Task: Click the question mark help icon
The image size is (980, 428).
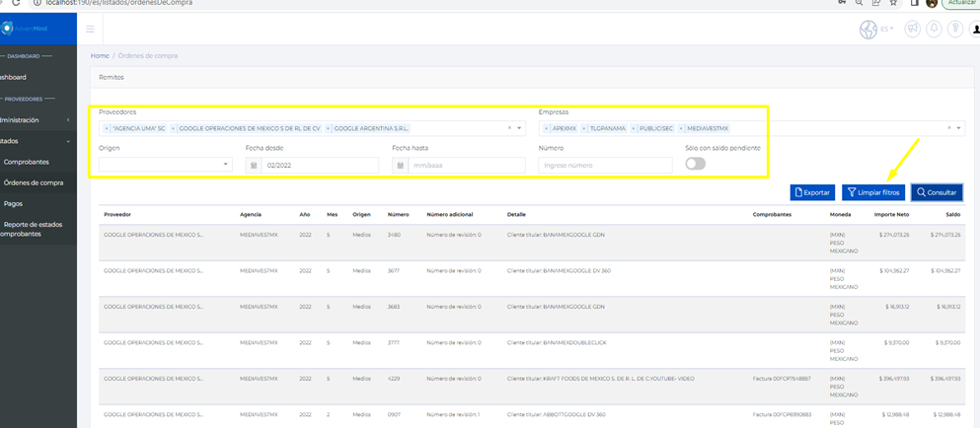Action: (x=954, y=30)
